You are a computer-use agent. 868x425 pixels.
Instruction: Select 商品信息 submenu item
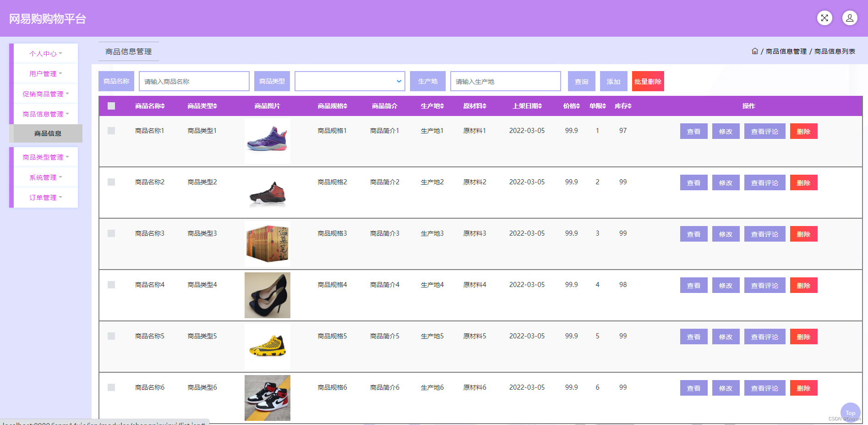point(48,133)
